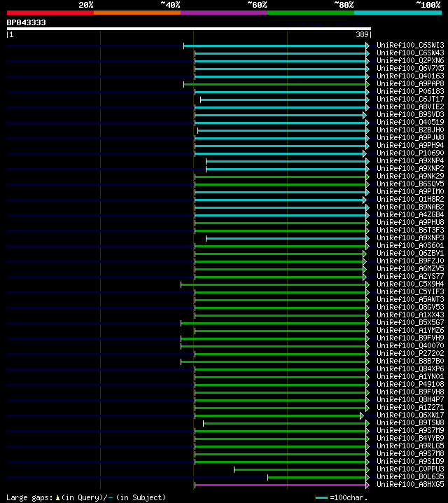Click the purple ~60% identity legend segment
Screen dimensions: 448x503
224,13
